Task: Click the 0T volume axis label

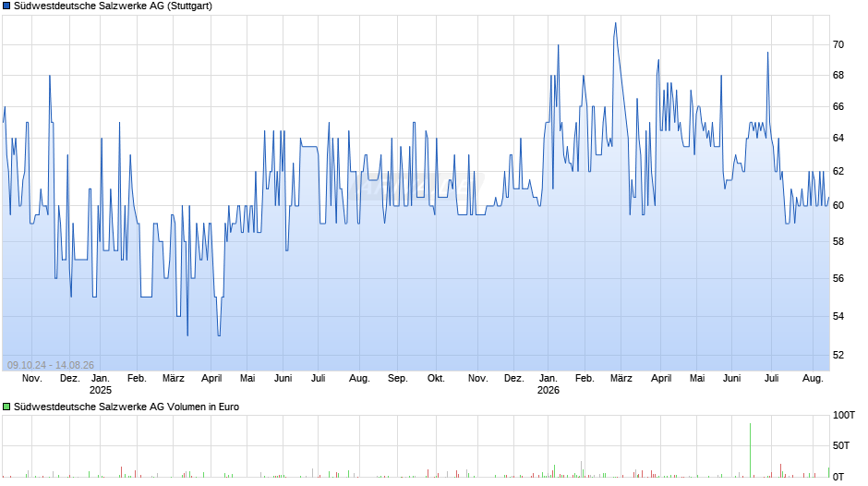Action: click(838, 477)
